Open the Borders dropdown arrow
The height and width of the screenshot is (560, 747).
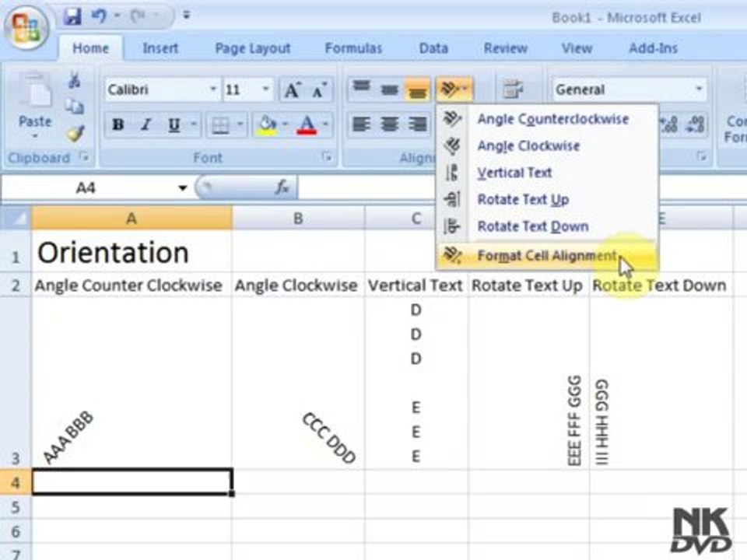(240, 124)
